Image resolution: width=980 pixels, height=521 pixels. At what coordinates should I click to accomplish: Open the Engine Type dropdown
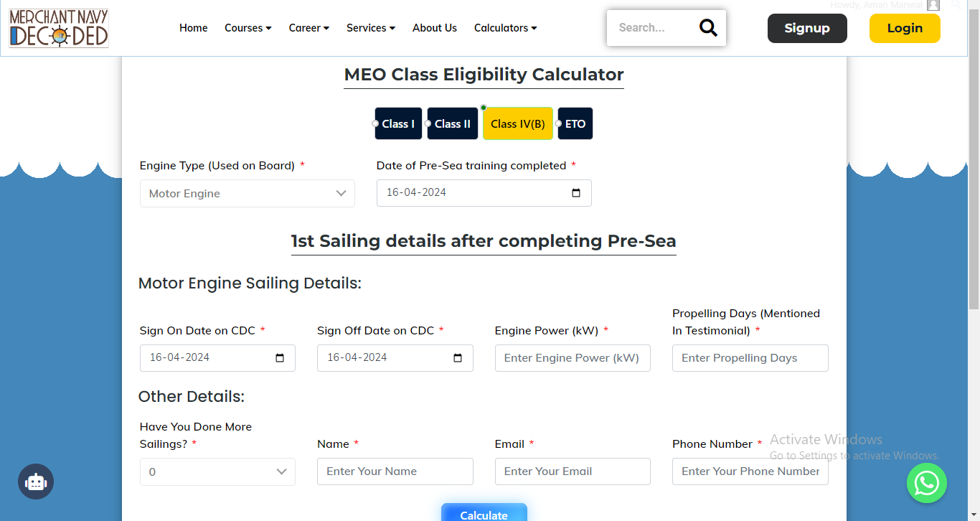click(x=247, y=193)
